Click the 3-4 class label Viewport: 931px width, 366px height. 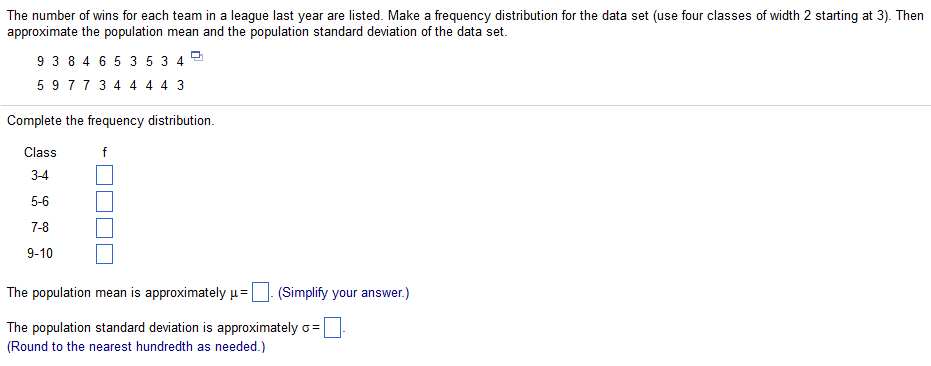click(x=40, y=176)
